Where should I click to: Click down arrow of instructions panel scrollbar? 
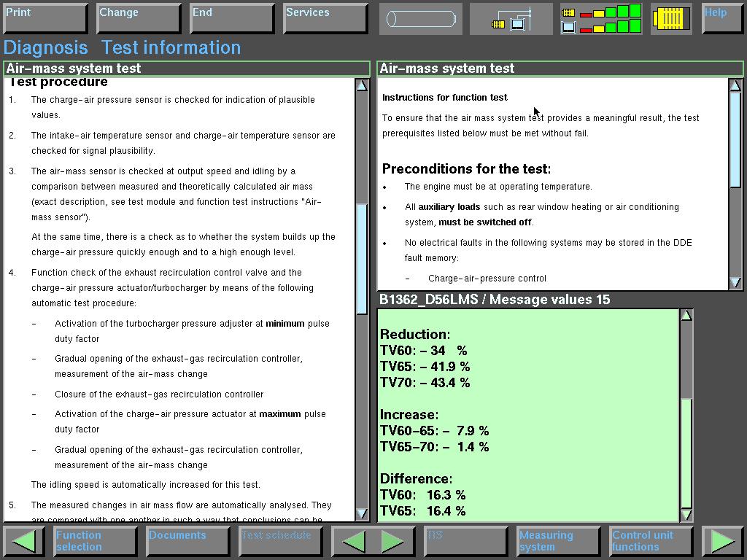point(735,282)
